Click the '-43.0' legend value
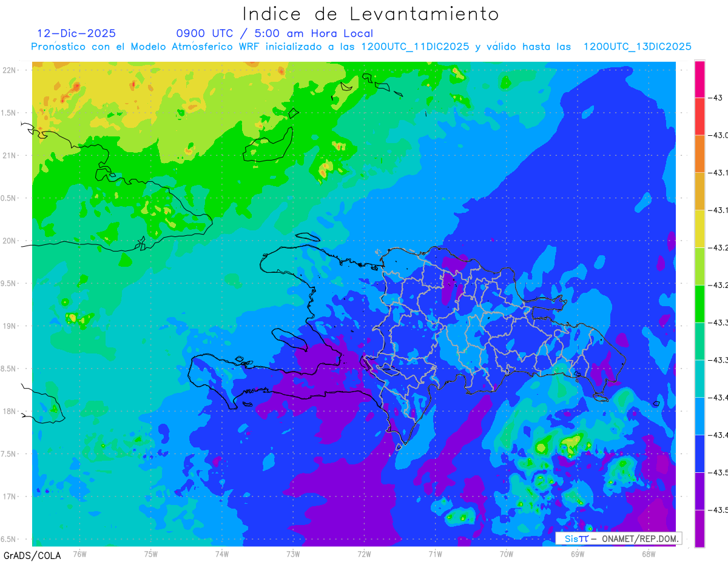Image resolution: width=728 pixels, height=562 pixels. tap(718, 135)
